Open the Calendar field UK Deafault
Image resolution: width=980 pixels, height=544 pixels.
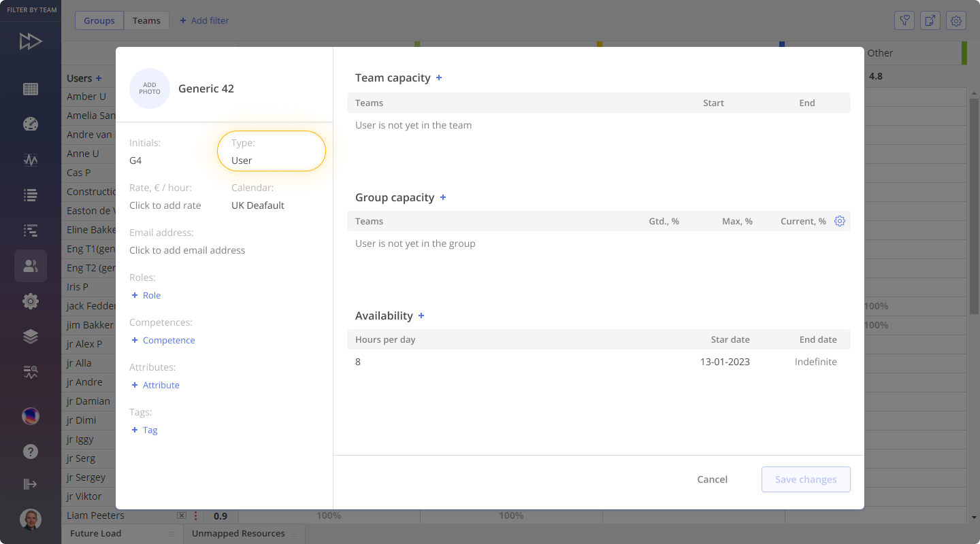pyautogui.click(x=258, y=205)
